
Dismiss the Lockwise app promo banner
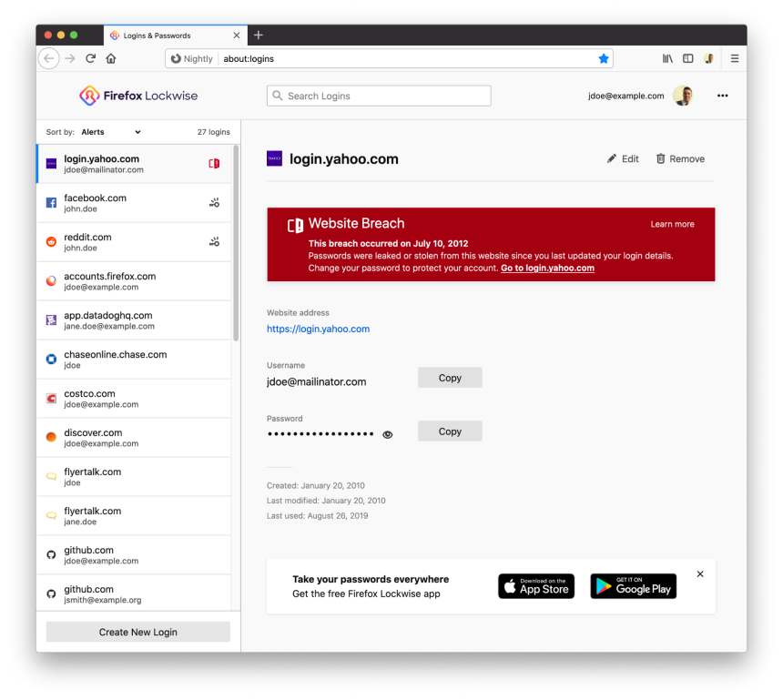click(x=700, y=573)
